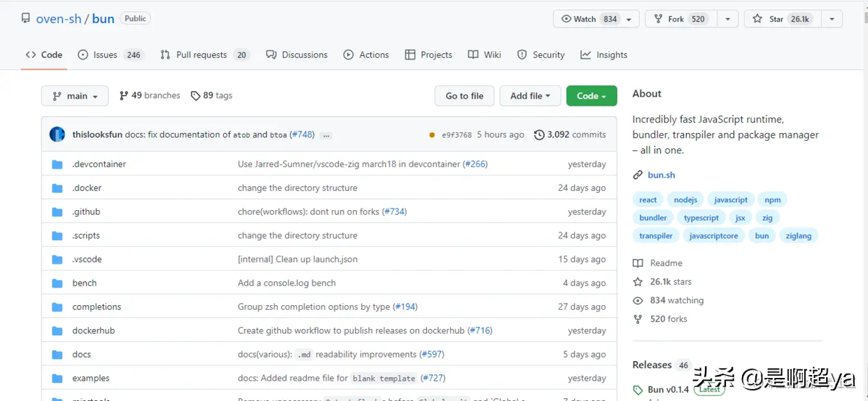Open the .vscode folder
Viewport: 868px width, 401px height.
click(87, 259)
